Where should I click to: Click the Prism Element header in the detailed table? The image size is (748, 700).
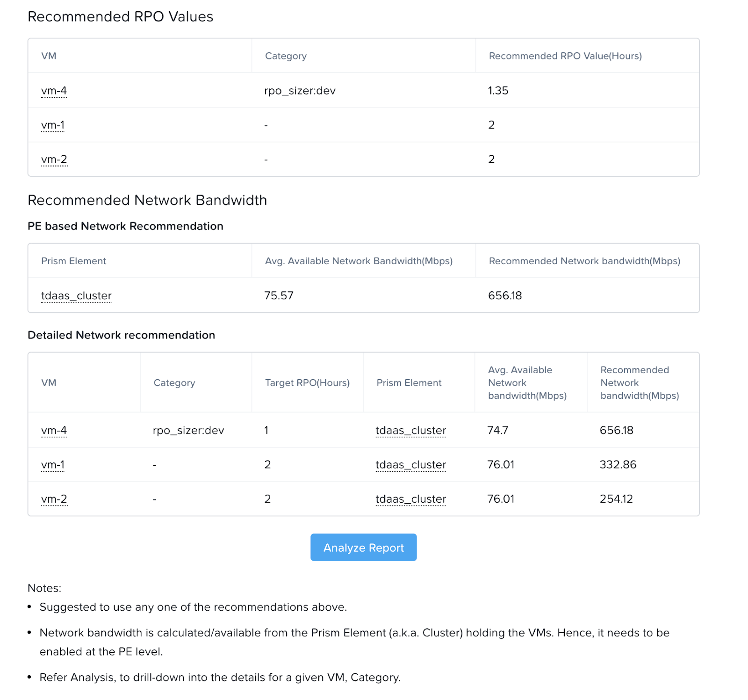tap(409, 383)
